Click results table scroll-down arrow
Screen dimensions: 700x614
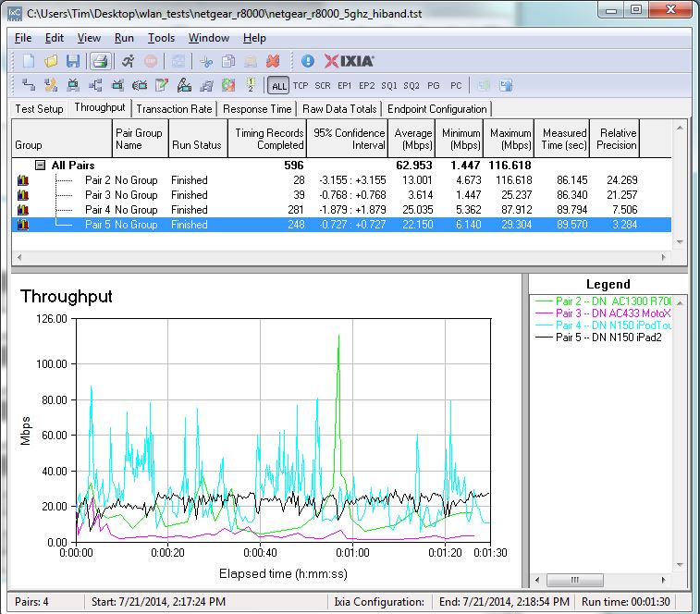680,242
